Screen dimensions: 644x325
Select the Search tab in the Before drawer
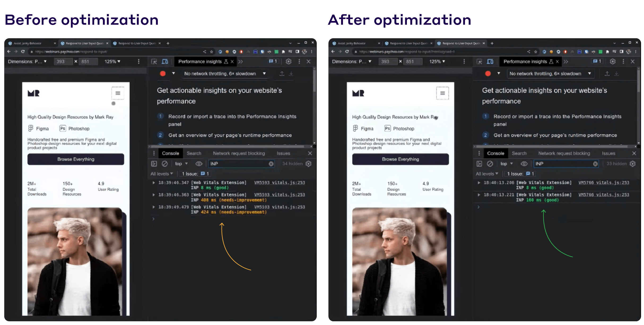point(194,153)
